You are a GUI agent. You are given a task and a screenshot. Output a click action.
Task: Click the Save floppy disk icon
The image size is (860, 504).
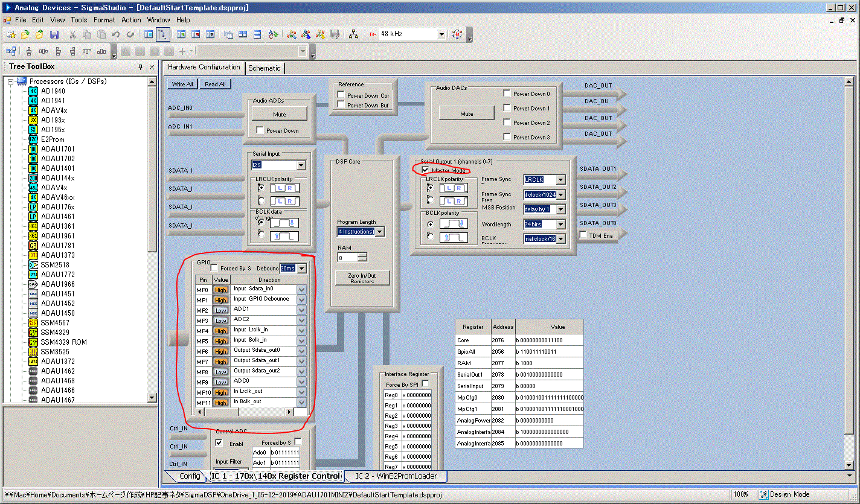[x=54, y=34]
